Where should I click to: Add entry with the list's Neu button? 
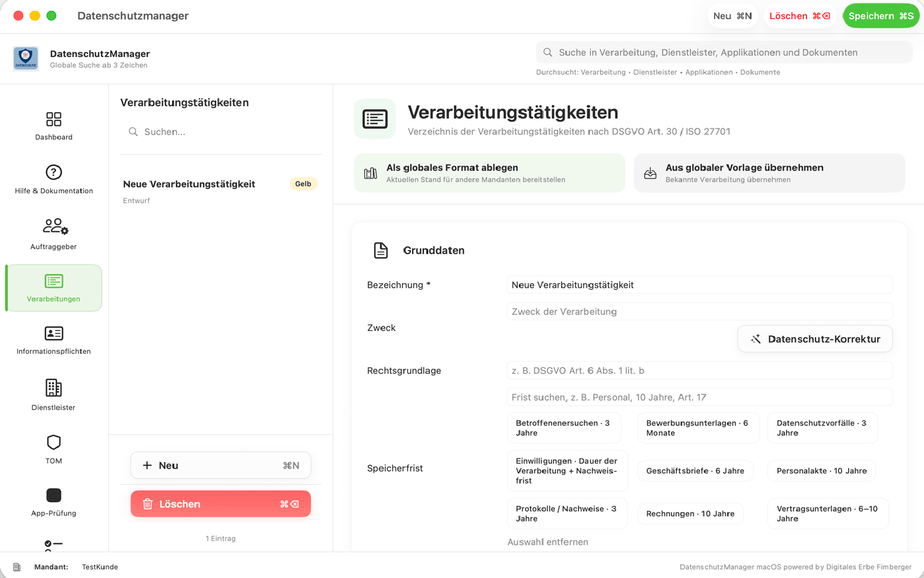(221, 466)
